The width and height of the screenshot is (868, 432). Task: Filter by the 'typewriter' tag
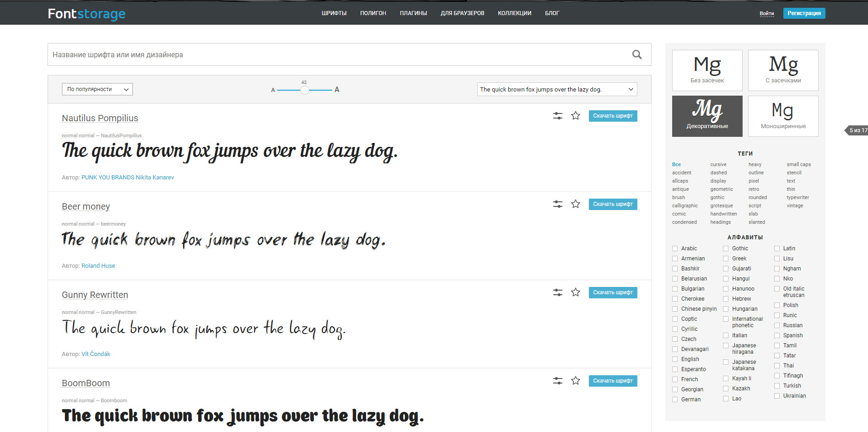pyautogui.click(x=798, y=197)
